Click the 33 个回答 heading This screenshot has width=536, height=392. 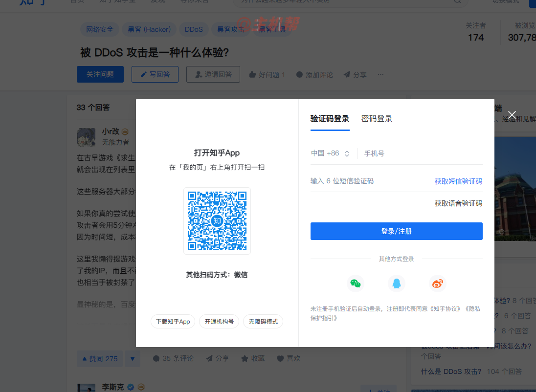point(93,108)
